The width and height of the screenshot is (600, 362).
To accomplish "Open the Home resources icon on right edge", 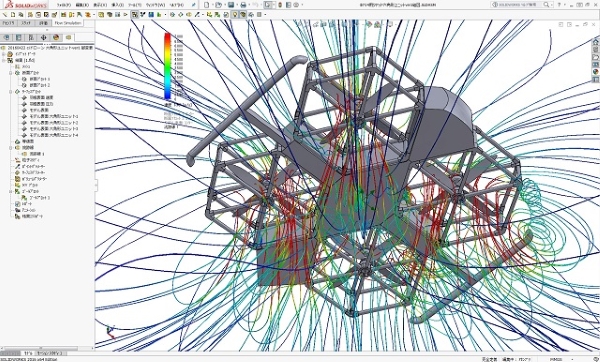I will 596,42.
